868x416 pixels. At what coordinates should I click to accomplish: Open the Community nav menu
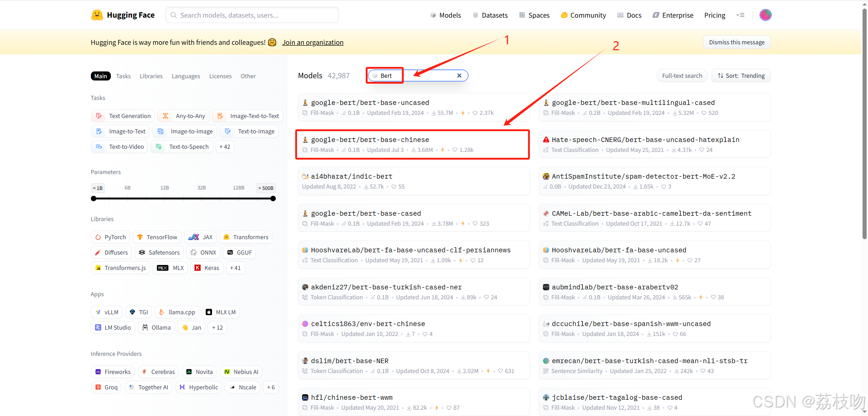(x=583, y=15)
